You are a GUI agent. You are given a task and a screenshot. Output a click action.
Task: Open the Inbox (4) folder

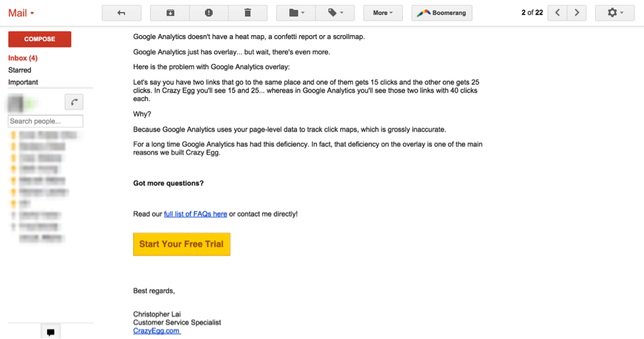[22, 58]
